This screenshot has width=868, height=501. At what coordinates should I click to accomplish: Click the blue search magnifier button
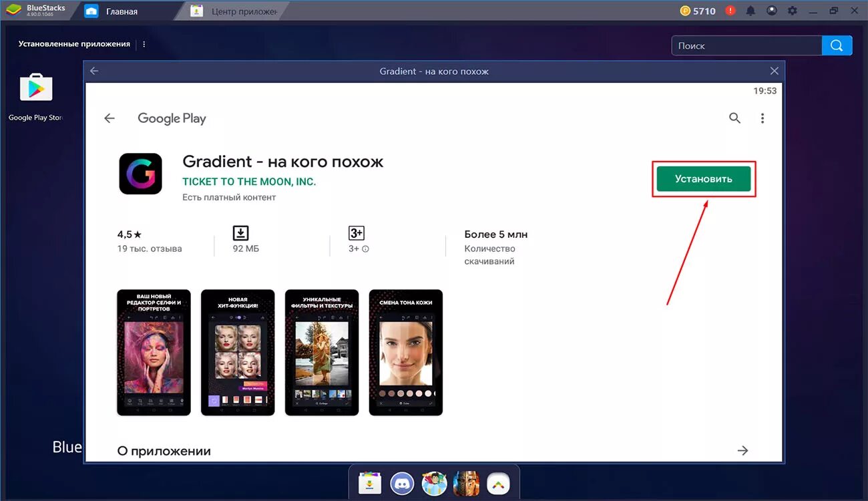click(837, 45)
